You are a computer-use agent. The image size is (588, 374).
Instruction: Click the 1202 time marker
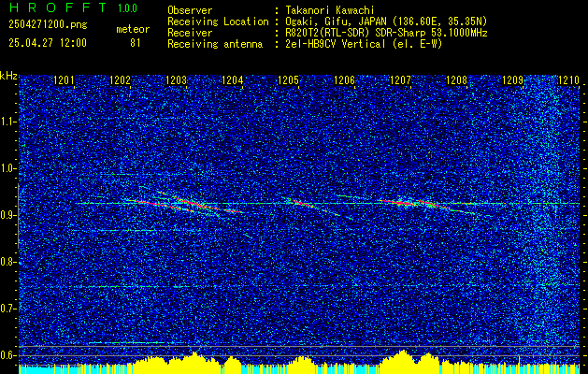[x=120, y=80]
